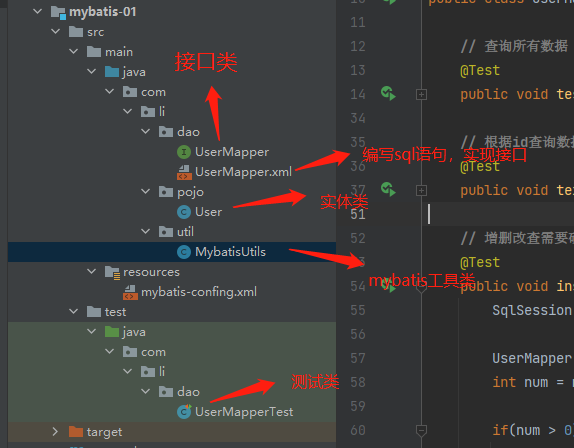Expand folded code block at line 14
574x448 pixels.
421,95
